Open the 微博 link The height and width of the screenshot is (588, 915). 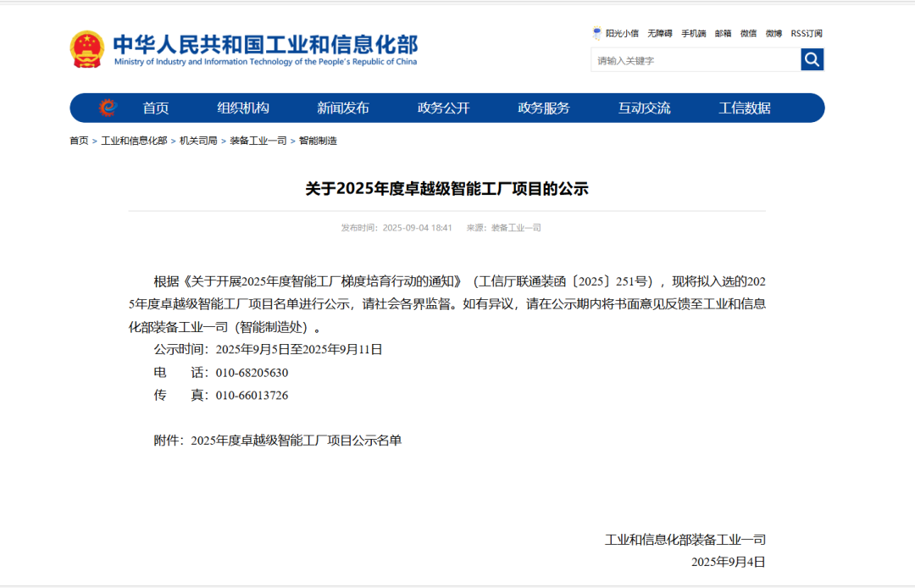click(x=774, y=34)
